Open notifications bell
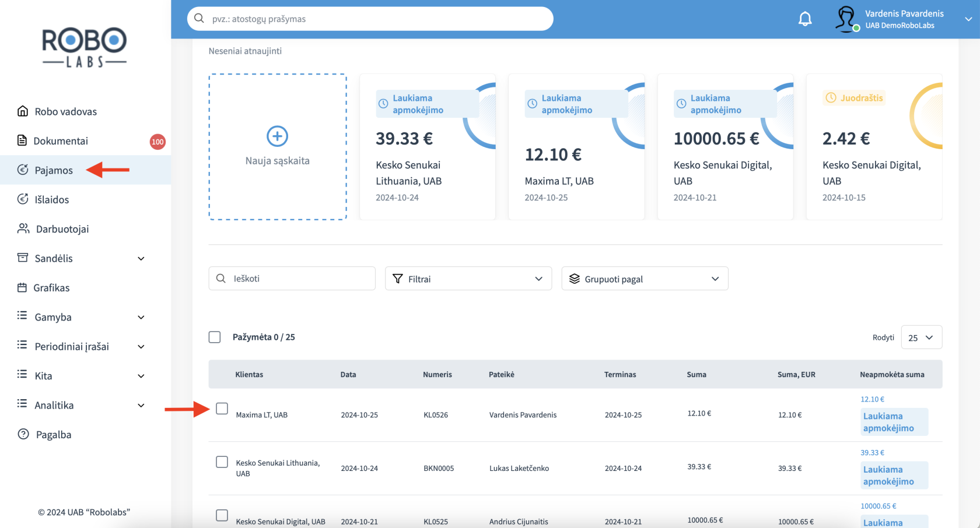The height and width of the screenshot is (528, 980). coord(805,19)
